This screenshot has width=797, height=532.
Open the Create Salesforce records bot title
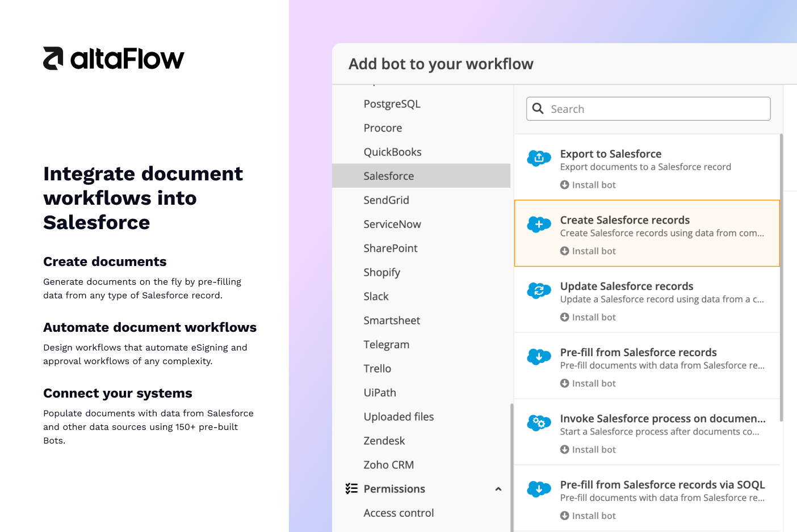coord(625,220)
